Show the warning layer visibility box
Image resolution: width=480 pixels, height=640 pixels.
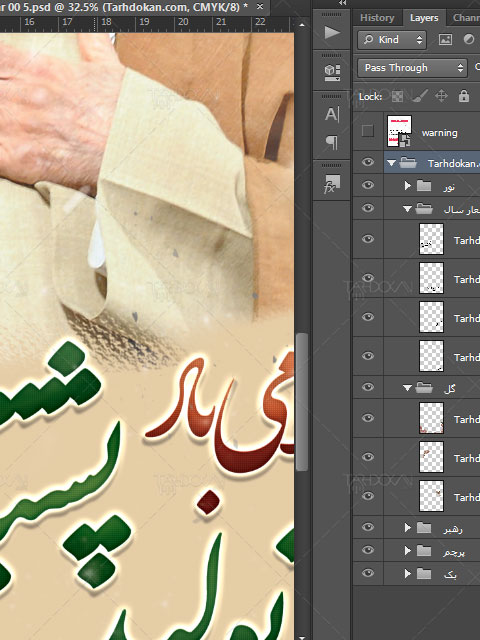point(368,131)
